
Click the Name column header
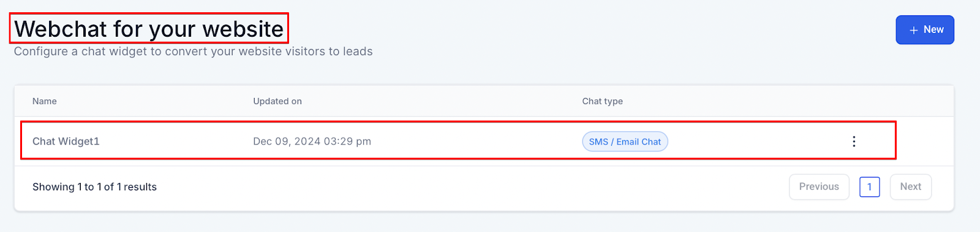point(45,101)
